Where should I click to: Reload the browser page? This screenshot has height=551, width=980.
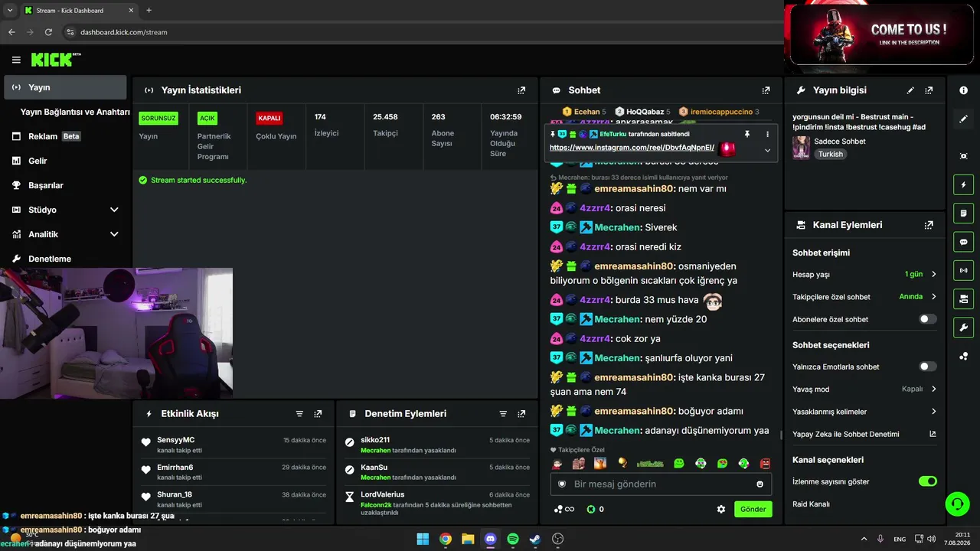tap(48, 32)
